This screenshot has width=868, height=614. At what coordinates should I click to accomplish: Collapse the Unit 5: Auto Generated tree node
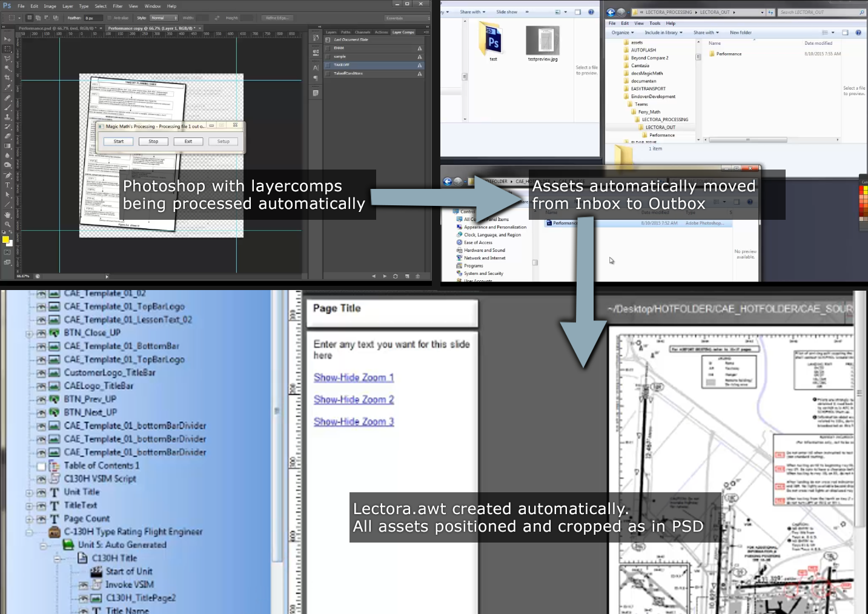(x=43, y=545)
